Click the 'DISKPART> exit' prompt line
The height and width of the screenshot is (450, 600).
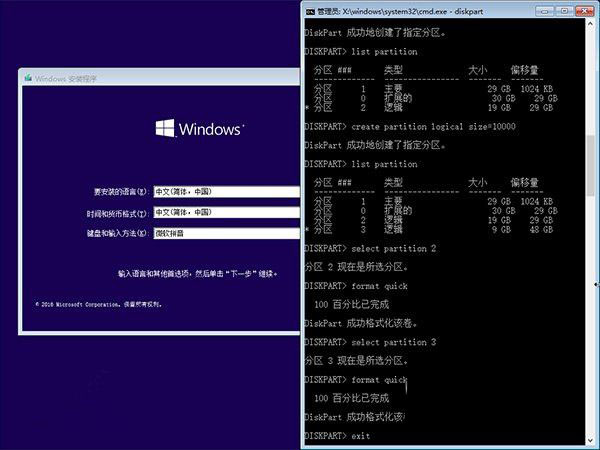(337, 436)
